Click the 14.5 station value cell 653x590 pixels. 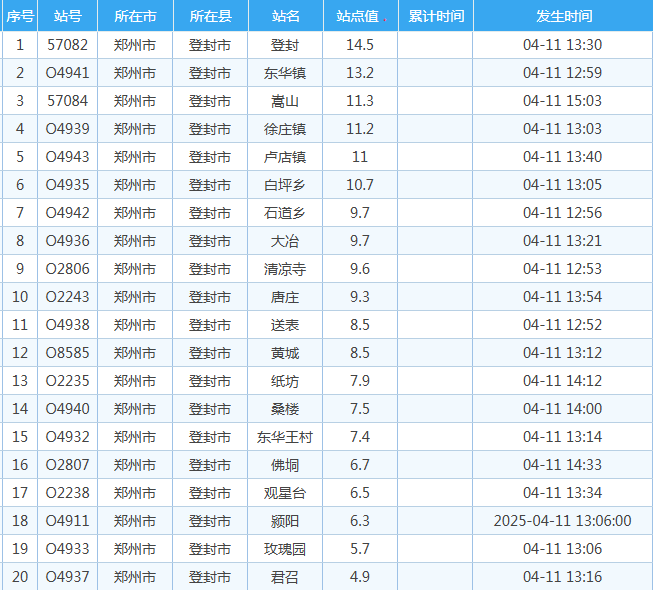360,45
